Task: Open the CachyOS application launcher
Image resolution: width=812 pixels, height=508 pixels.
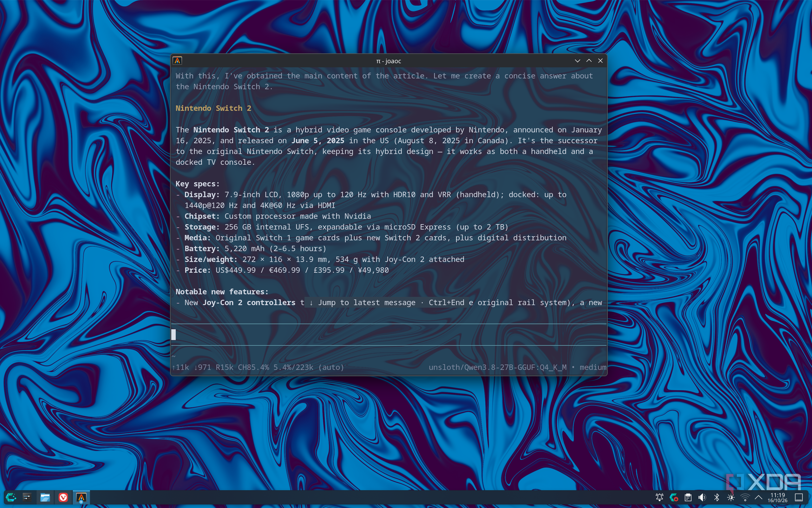Action: click(x=11, y=497)
